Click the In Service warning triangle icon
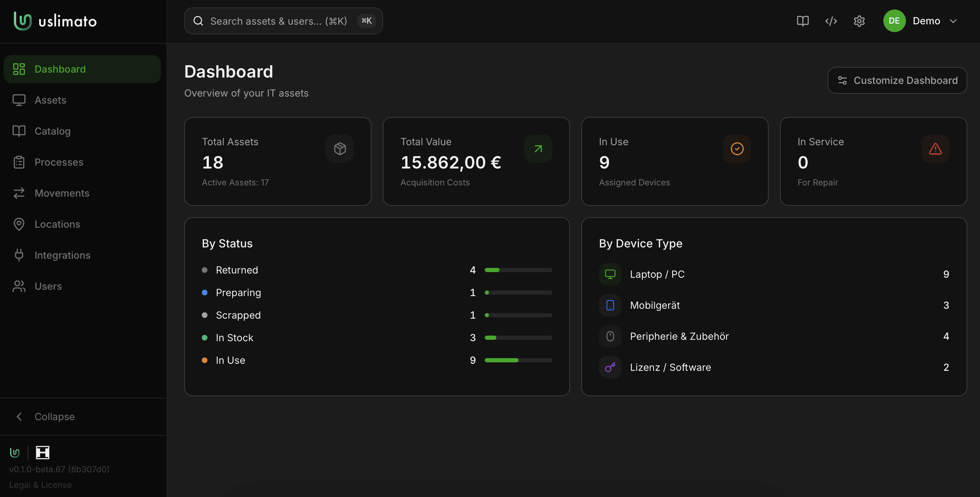This screenshot has width=980, height=497. (936, 149)
